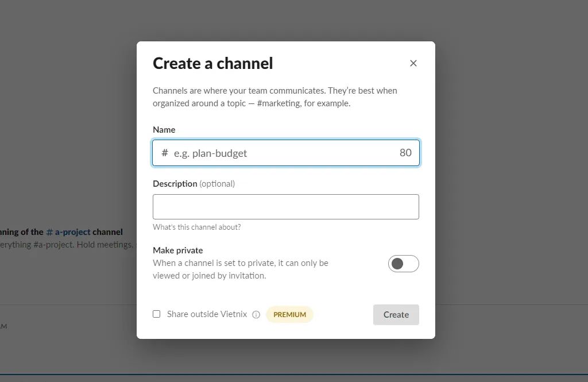Click the info icon beside Share outside Vietnix

tap(256, 314)
